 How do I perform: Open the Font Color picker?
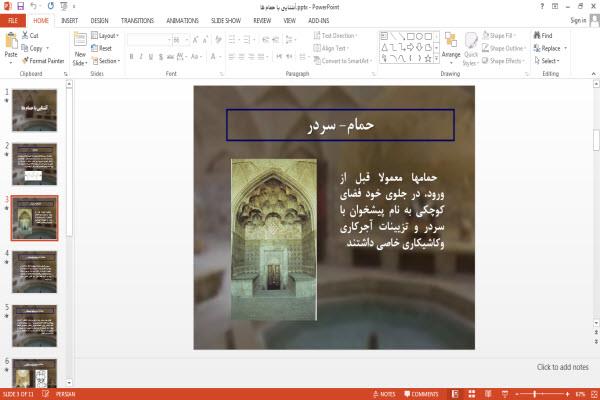(215, 57)
